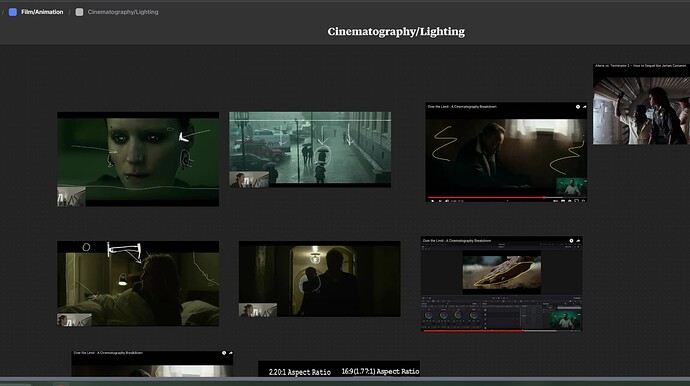
Task: Click the Cinematography/Lighting board title
Action: click(396, 31)
